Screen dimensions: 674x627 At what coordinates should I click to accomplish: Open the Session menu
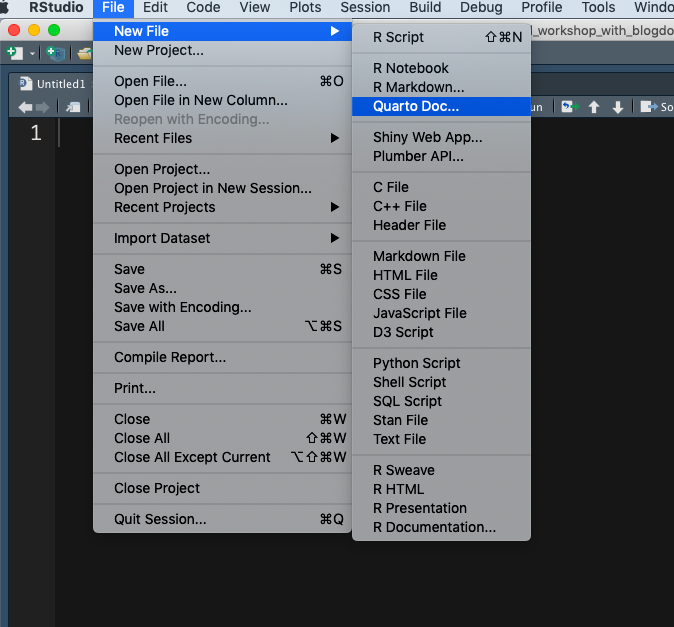pyautogui.click(x=365, y=7)
